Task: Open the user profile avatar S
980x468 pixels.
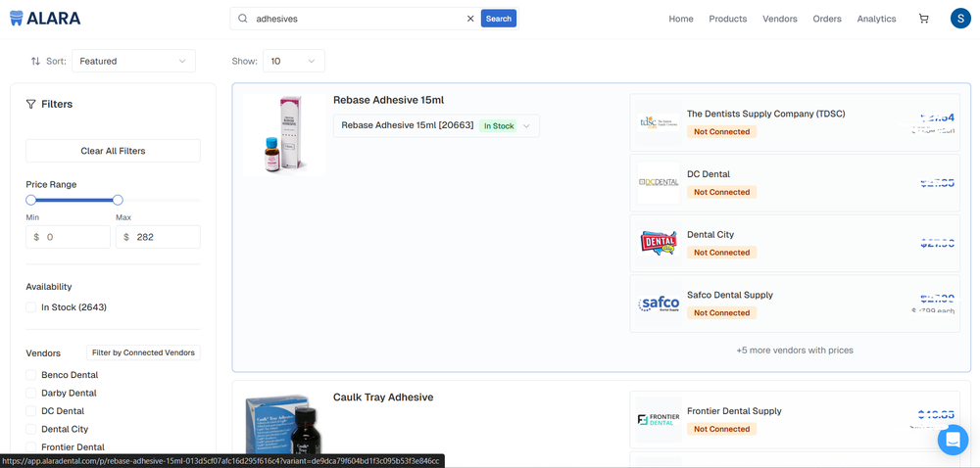Action: (x=960, y=18)
